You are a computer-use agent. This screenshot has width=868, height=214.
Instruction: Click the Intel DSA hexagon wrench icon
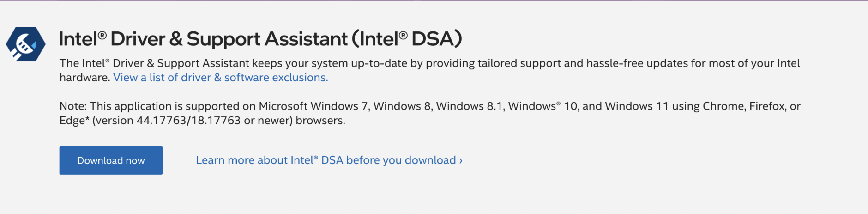pos(26,44)
